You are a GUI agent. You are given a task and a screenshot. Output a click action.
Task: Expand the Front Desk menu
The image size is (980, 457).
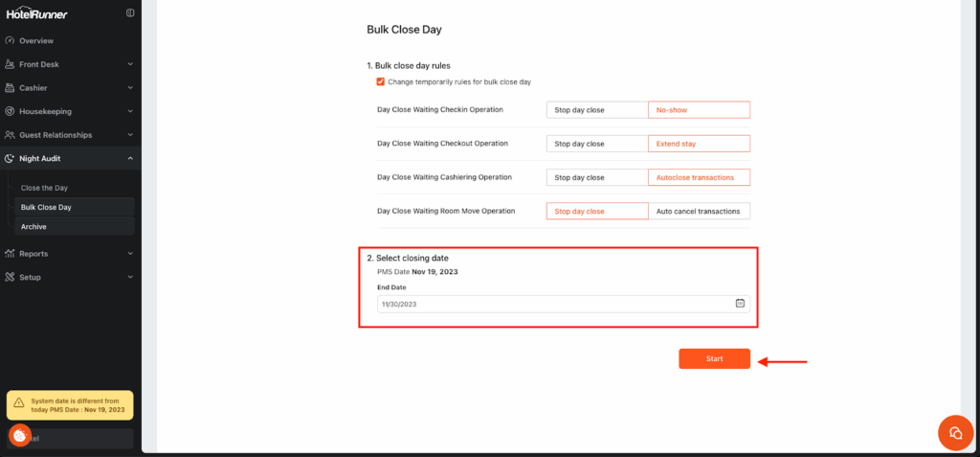[x=129, y=64]
